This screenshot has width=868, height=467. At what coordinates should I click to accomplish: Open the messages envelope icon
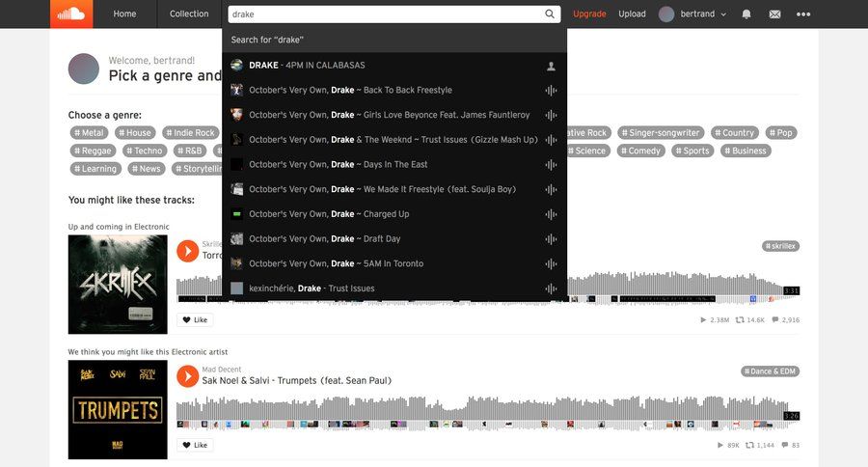775,14
